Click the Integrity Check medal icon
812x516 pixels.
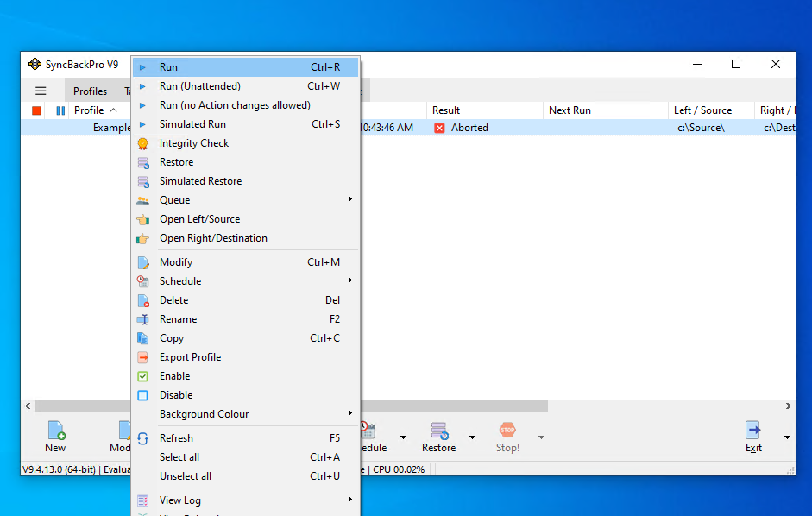(143, 143)
